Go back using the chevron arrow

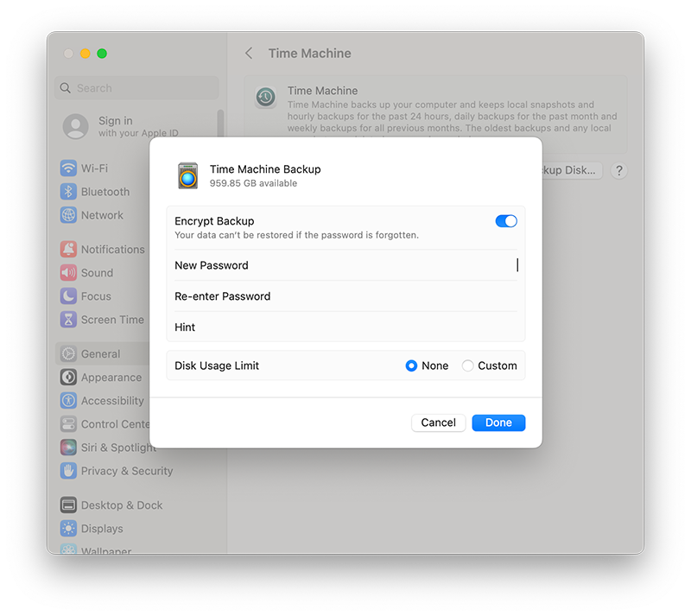pyautogui.click(x=249, y=54)
